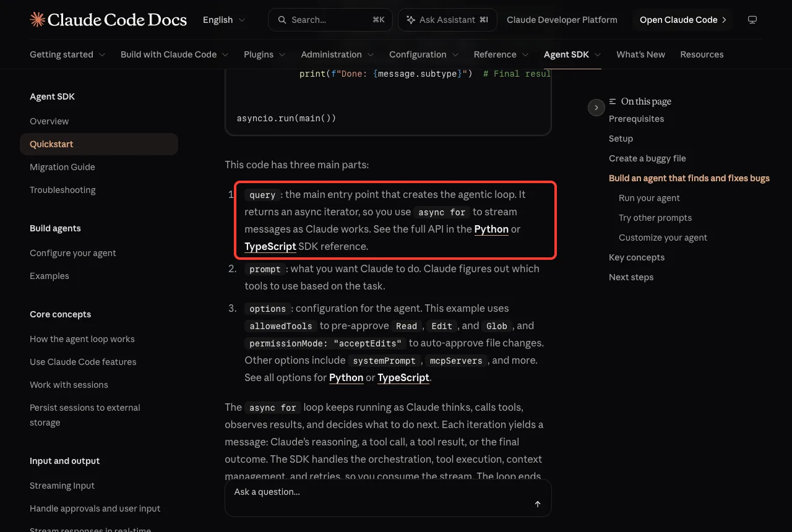Jump to Prerequisites section
792x532 pixels.
[636, 119]
